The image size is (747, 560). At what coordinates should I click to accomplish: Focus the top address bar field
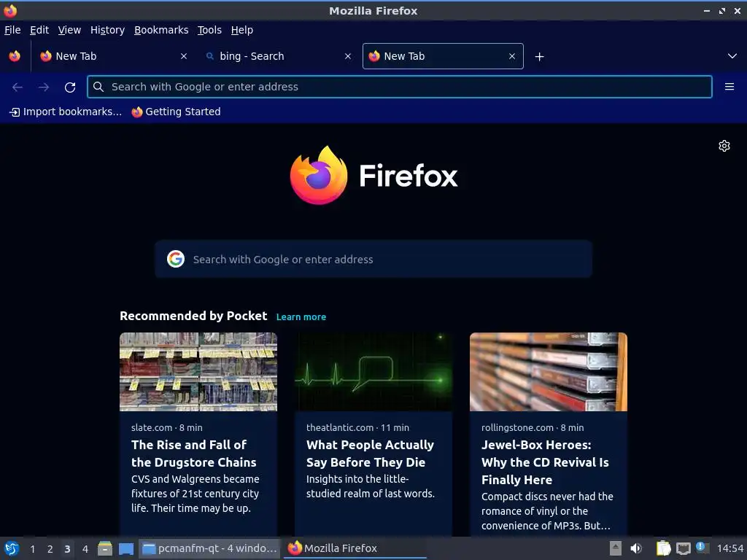pos(399,87)
